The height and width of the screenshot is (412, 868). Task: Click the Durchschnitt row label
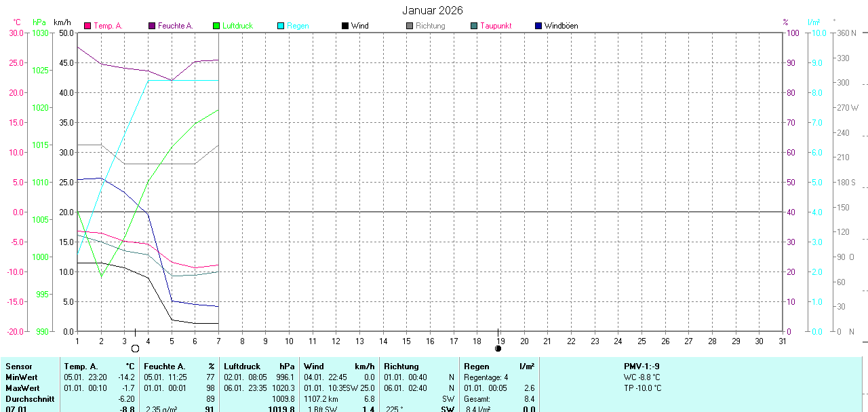pyautogui.click(x=28, y=399)
